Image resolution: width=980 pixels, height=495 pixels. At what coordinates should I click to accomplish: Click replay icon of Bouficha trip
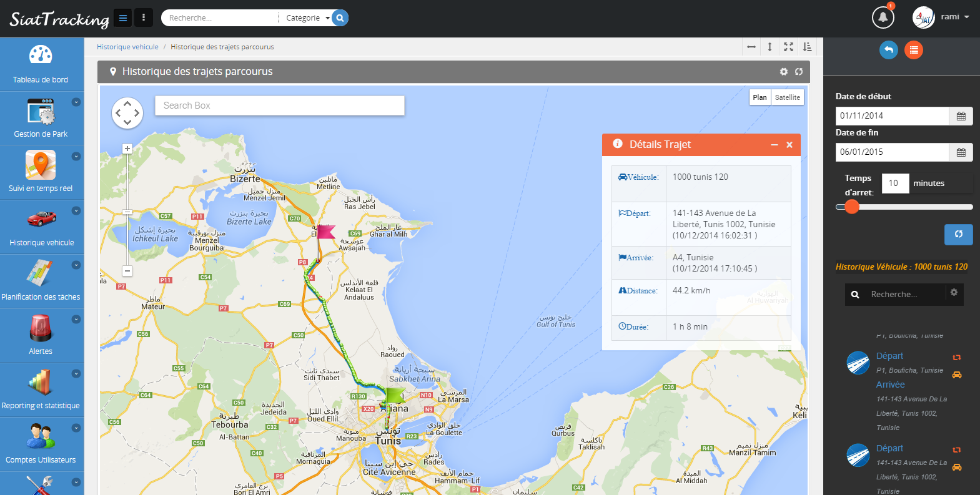957,358
